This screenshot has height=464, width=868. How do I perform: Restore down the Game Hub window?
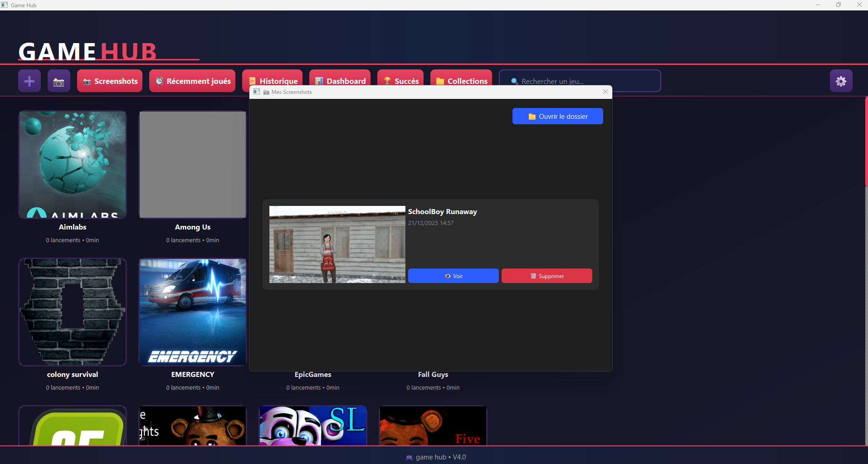839,5
